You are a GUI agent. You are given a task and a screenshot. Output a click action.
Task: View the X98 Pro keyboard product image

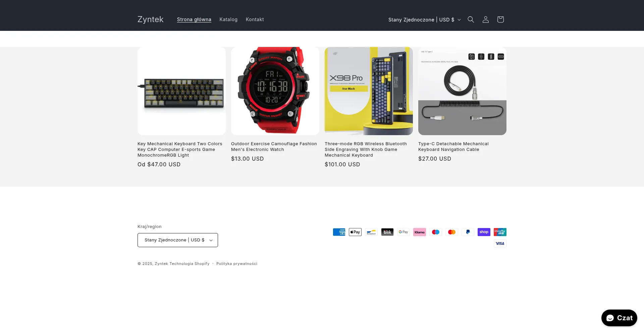click(x=369, y=91)
